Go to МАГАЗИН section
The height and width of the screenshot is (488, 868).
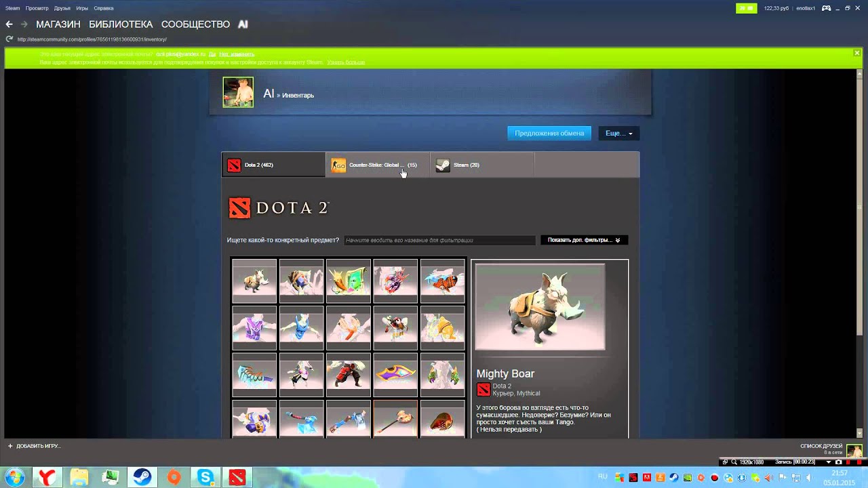pos(58,24)
